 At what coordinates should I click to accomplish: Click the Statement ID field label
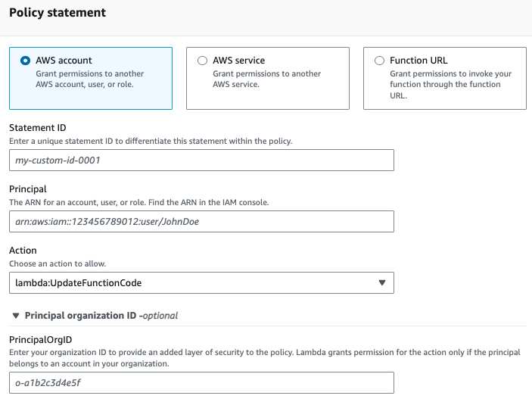(x=37, y=128)
